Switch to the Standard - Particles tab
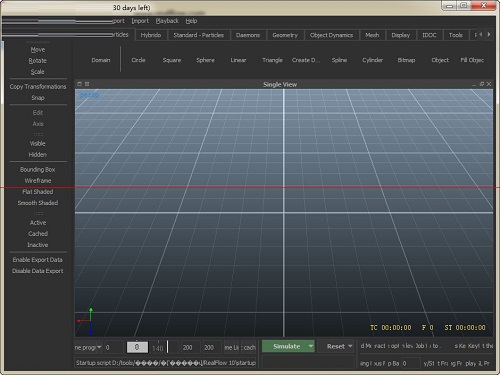The image size is (500, 375). [199, 35]
